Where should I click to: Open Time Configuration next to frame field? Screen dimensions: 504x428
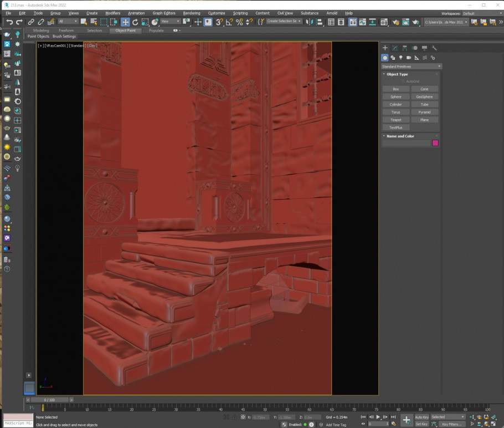click(x=393, y=424)
